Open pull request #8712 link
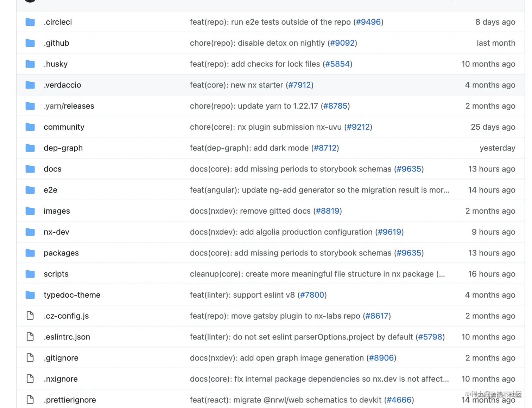The width and height of the screenshot is (532, 408). pyautogui.click(x=325, y=148)
